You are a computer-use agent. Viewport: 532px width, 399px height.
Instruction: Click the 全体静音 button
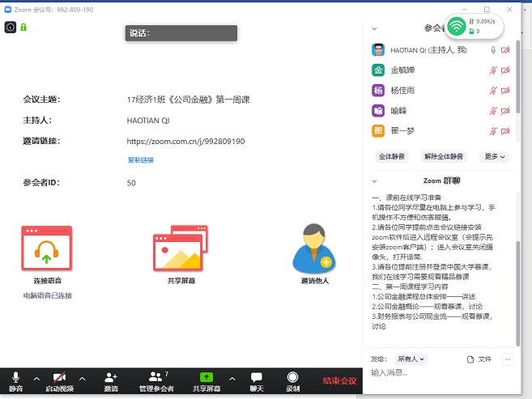click(x=394, y=156)
